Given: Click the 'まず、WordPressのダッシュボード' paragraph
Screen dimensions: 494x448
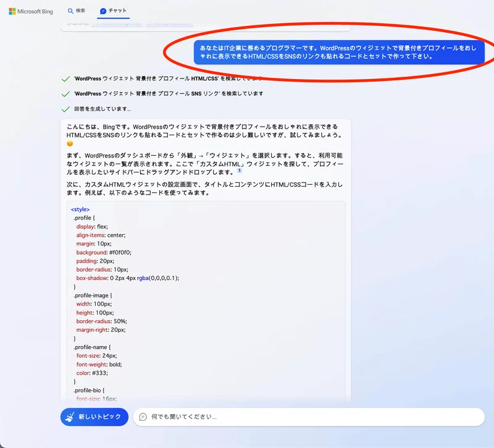Looking at the screenshot, I should pyautogui.click(x=205, y=164).
